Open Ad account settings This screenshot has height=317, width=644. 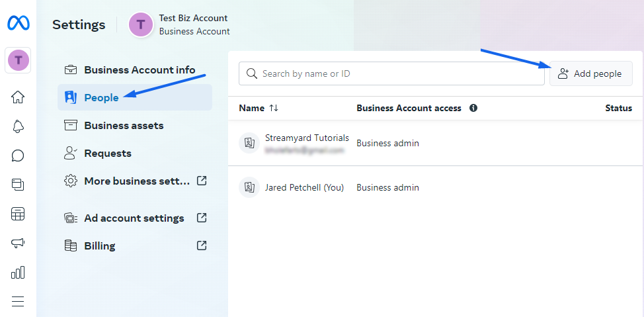click(x=135, y=218)
